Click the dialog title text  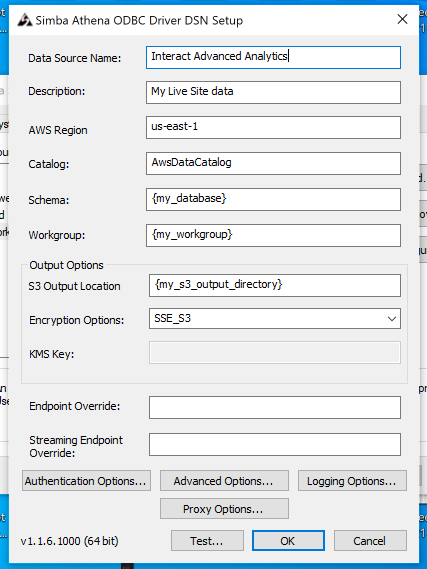tap(139, 20)
